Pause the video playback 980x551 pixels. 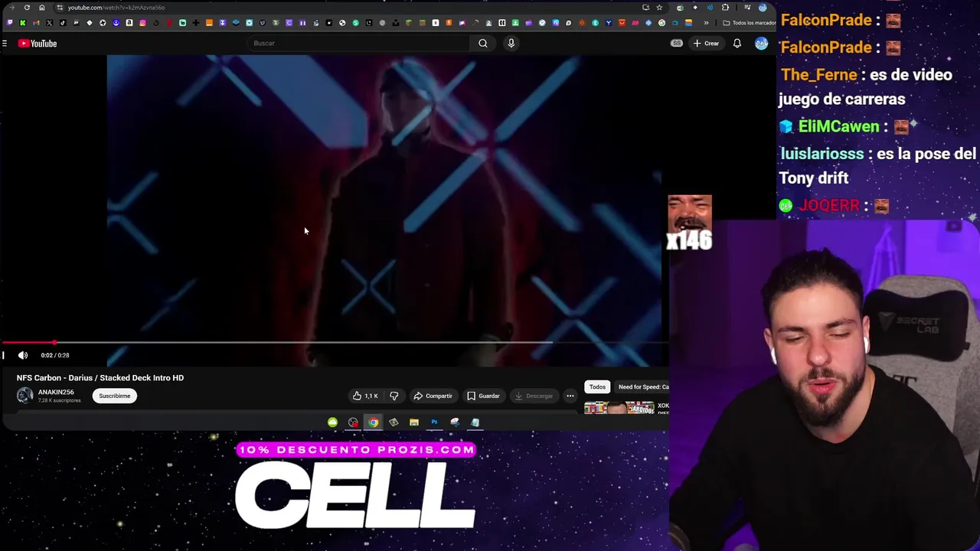[3, 355]
